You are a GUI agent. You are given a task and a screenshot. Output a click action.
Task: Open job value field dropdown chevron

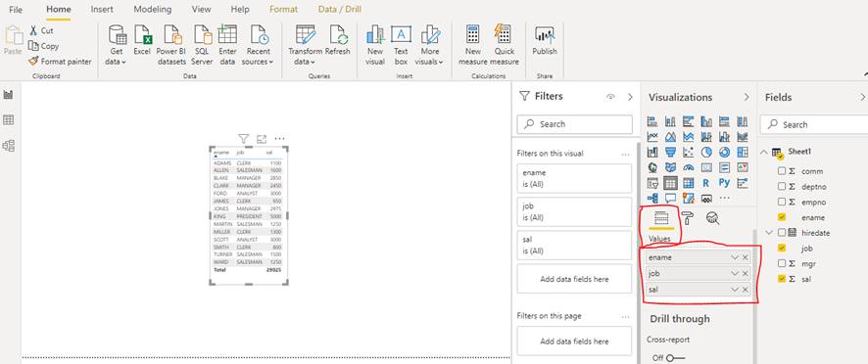735,273
